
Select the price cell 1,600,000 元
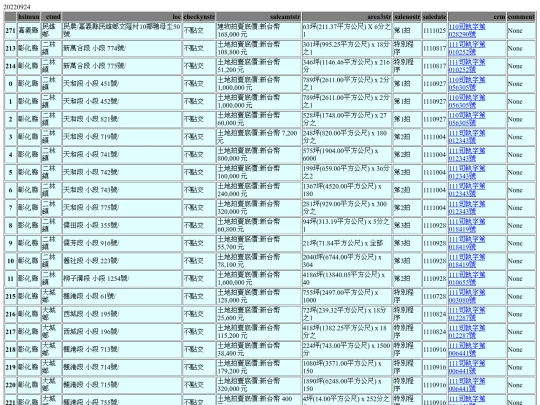(x=259, y=279)
